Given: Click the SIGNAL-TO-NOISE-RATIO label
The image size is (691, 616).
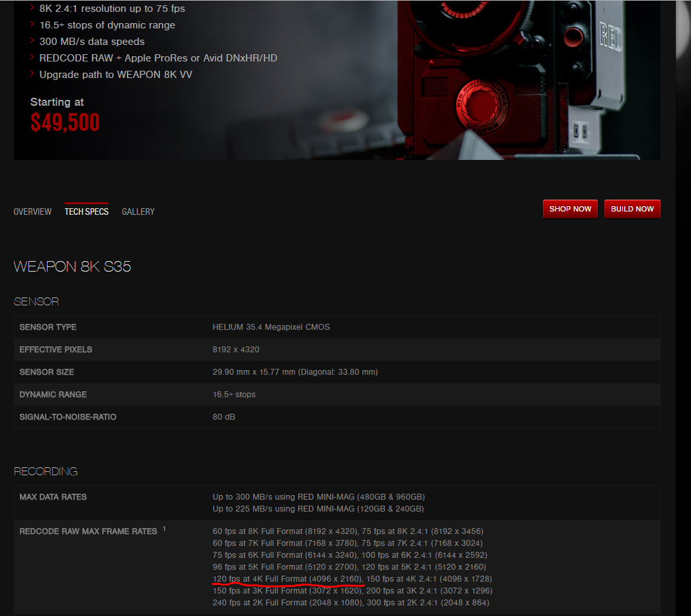Looking at the screenshot, I should pos(67,417).
